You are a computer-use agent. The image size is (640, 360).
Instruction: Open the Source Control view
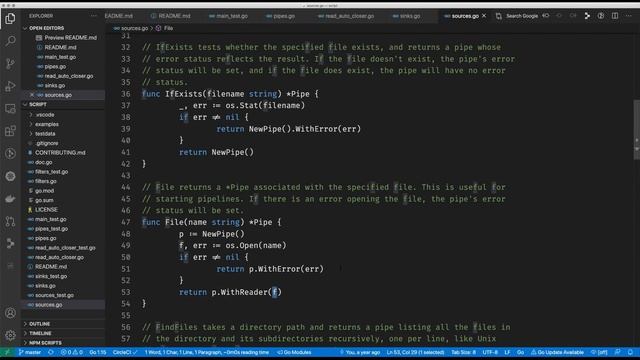[x=10, y=63]
